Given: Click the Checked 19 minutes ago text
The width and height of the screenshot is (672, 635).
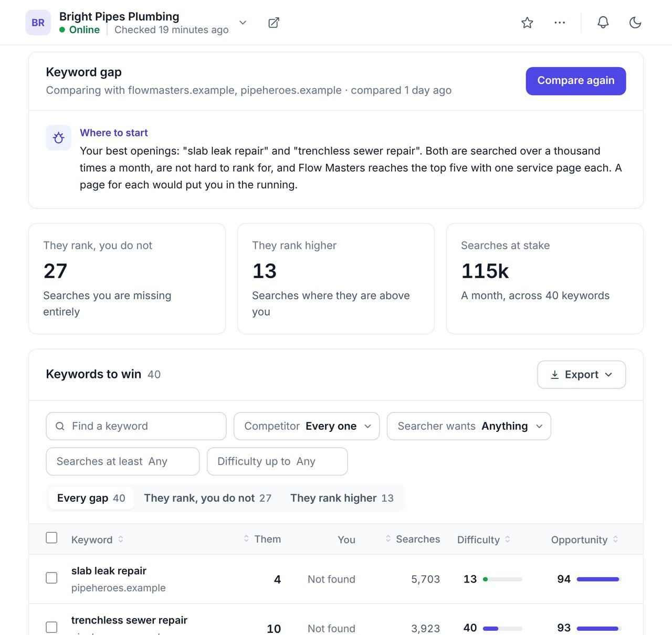Looking at the screenshot, I should pyautogui.click(x=172, y=30).
